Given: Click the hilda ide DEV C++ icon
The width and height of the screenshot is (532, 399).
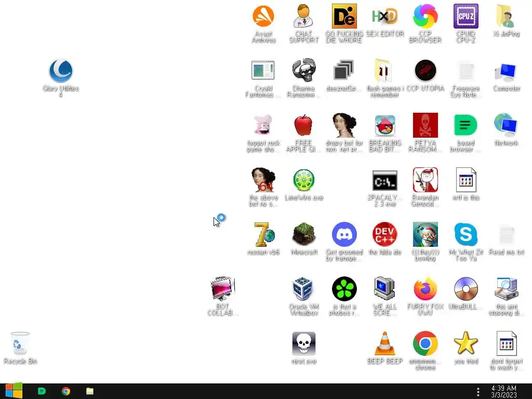Looking at the screenshot, I should 385,234.
